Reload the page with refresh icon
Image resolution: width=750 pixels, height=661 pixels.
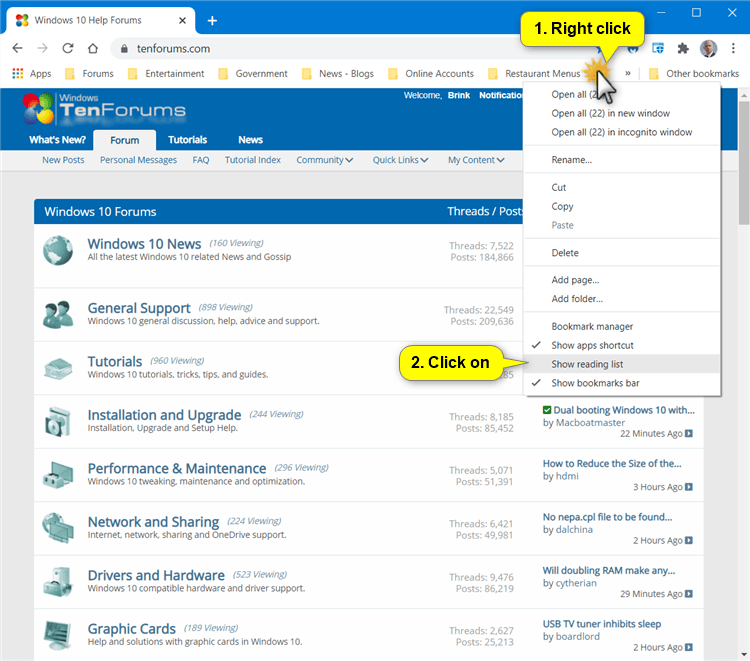(68, 48)
